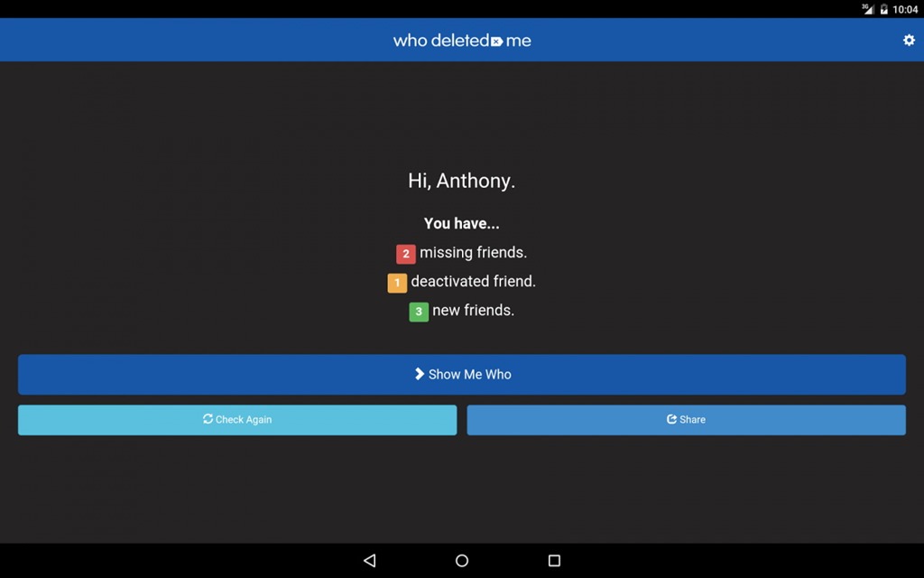The width and height of the screenshot is (924, 578).
Task: Tap the 3G signal indicator
Action: click(867, 9)
